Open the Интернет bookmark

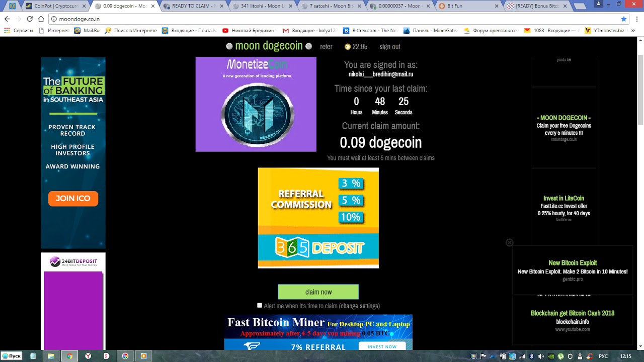pyautogui.click(x=54, y=31)
